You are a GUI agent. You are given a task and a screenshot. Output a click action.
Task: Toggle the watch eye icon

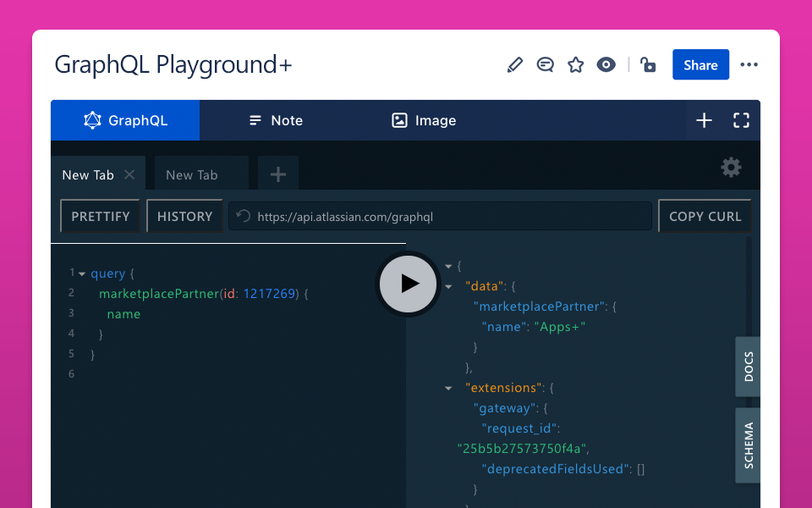click(606, 65)
